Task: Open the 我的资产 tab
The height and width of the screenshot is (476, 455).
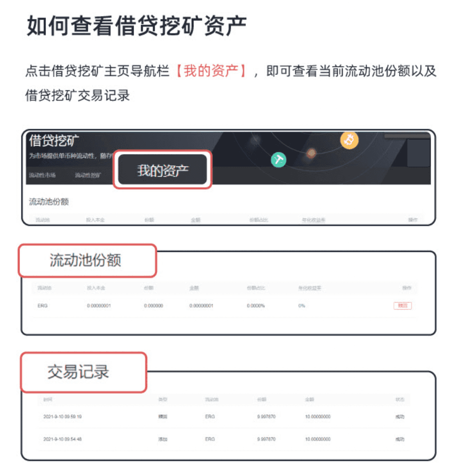Action: click(x=162, y=170)
